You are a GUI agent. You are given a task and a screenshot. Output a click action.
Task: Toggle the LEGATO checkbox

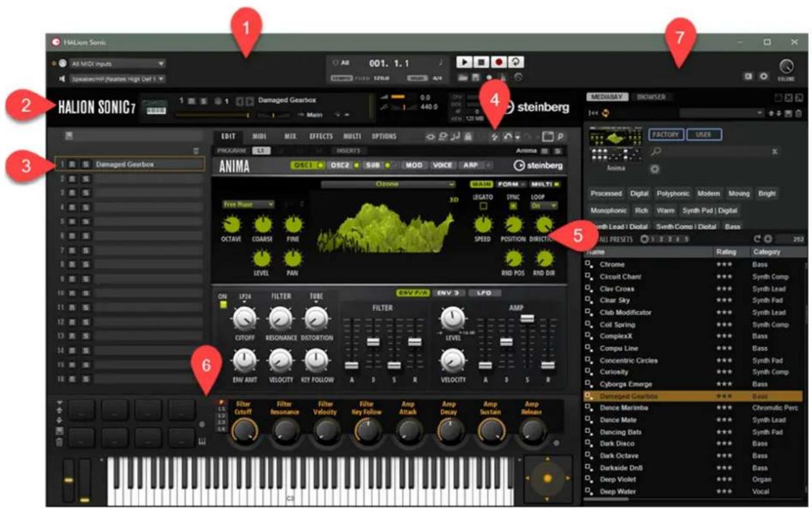482,206
